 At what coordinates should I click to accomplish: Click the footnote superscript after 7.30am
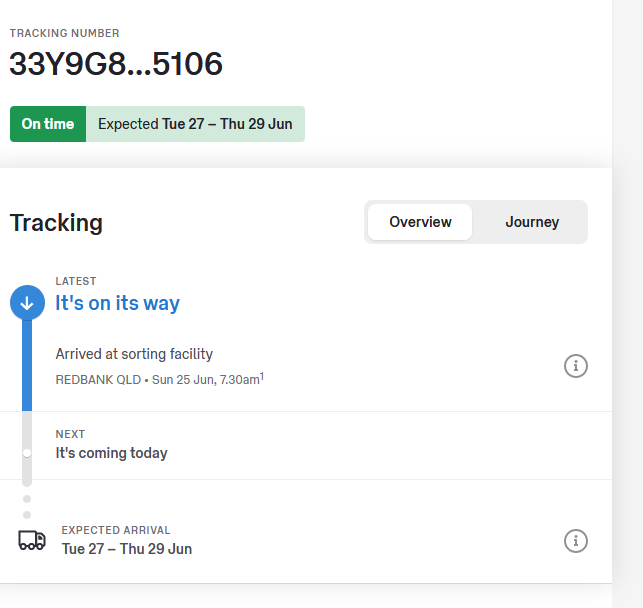coord(262,376)
